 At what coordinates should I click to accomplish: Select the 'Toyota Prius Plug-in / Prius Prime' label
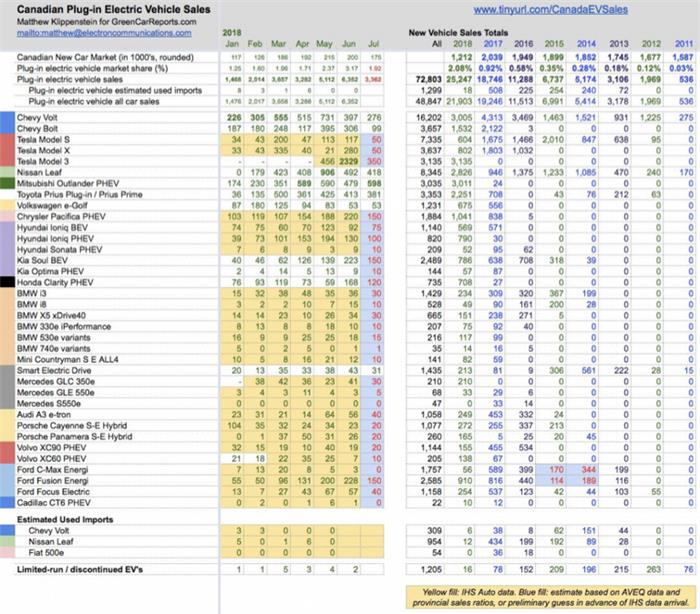coord(79,194)
